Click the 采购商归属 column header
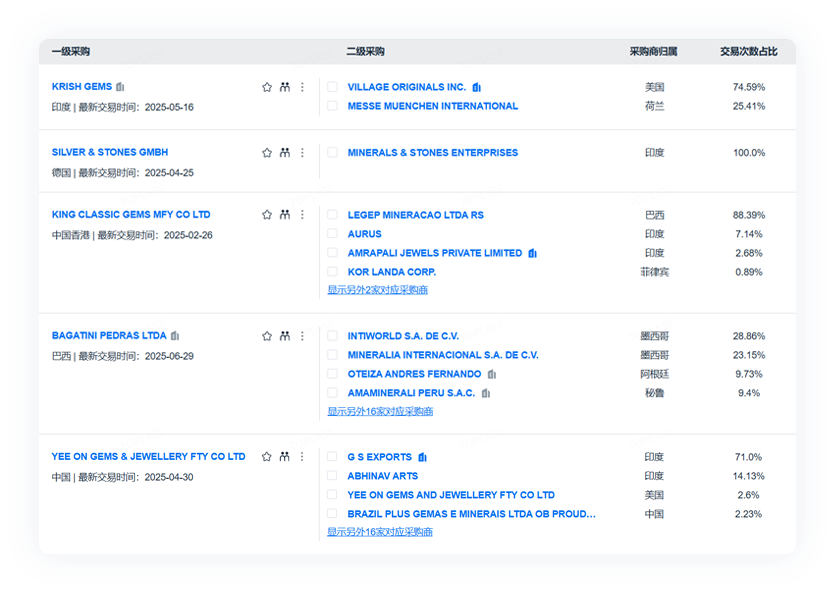836x594 pixels. [653, 51]
